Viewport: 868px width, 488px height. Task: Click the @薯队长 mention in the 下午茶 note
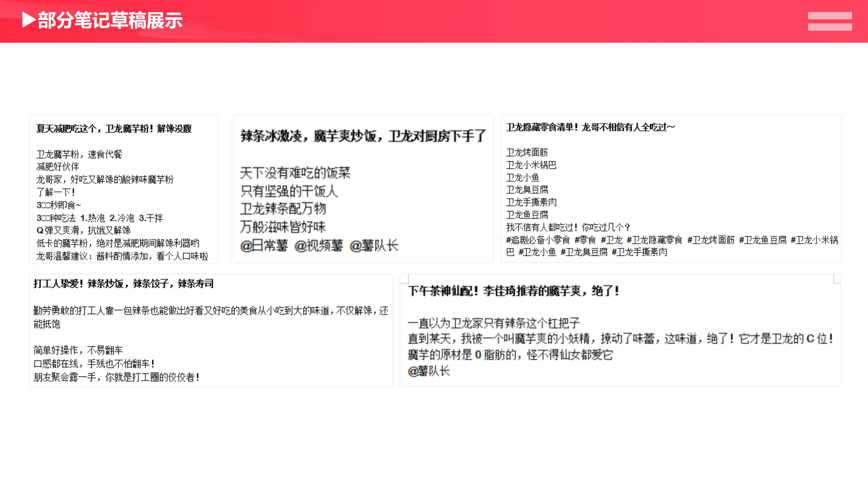point(429,371)
